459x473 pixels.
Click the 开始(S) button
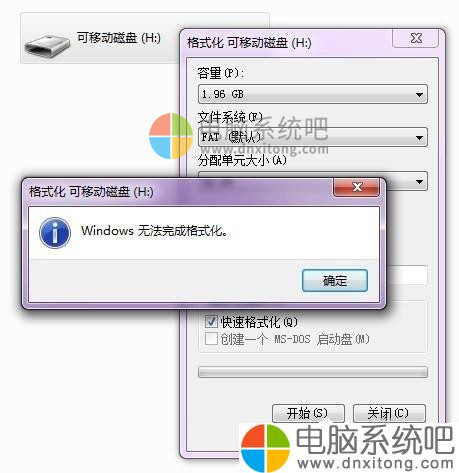pos(308,413)
